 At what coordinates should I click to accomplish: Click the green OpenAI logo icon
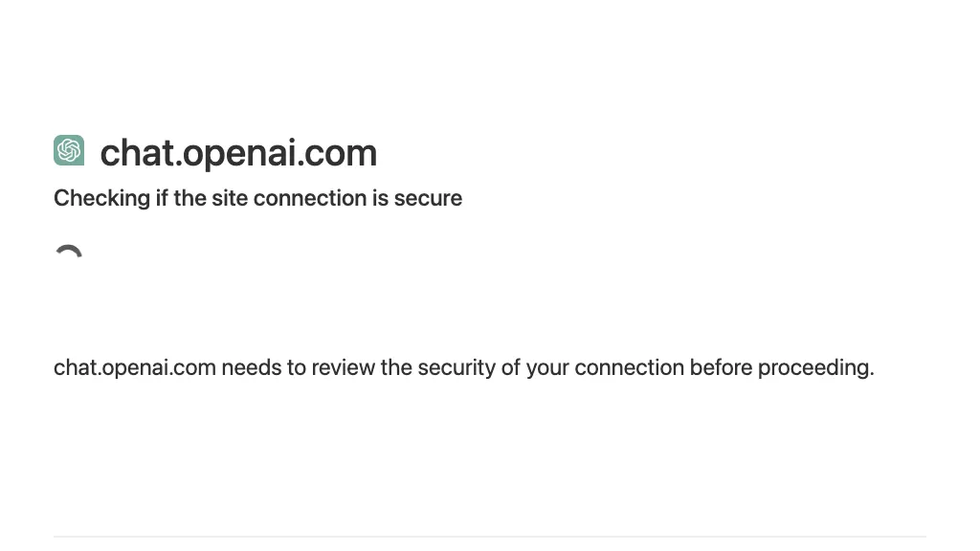69,150
